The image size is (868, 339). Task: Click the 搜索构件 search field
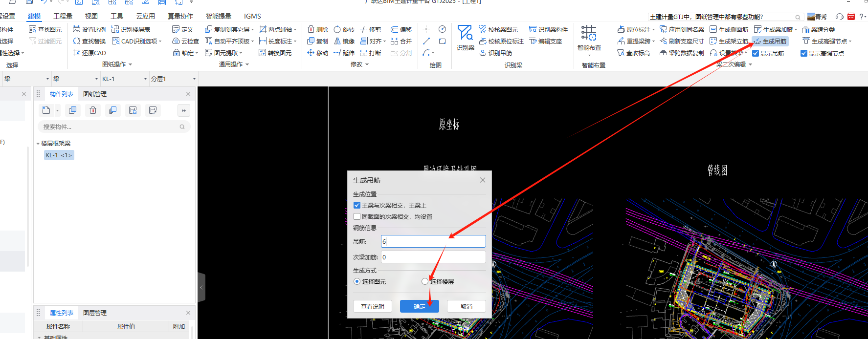pyautogui.click(x=114, y=127)
